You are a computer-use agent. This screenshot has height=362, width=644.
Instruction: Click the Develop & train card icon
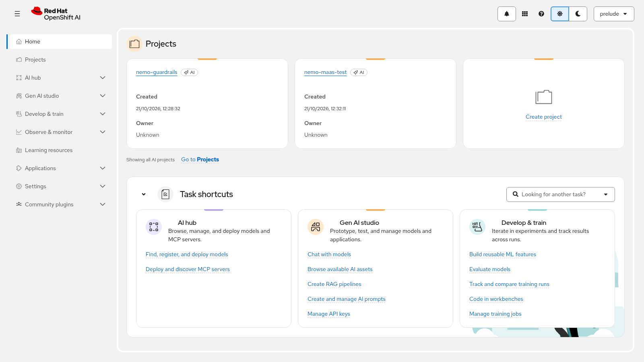(477, 227)
